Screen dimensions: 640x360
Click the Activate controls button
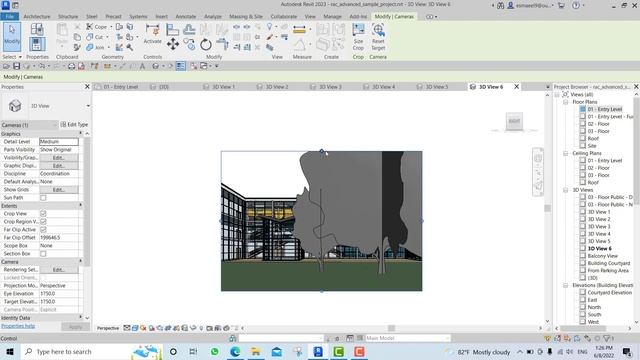pos(153,34)
